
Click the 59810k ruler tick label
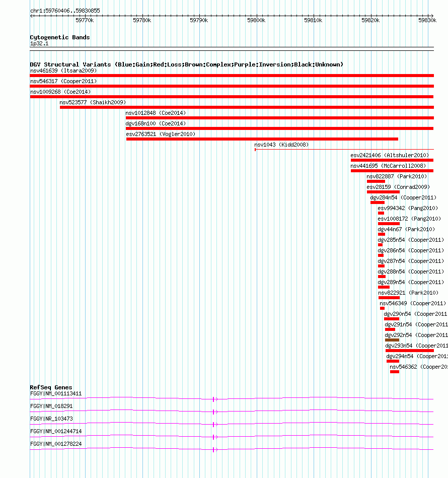coord(313,21)
